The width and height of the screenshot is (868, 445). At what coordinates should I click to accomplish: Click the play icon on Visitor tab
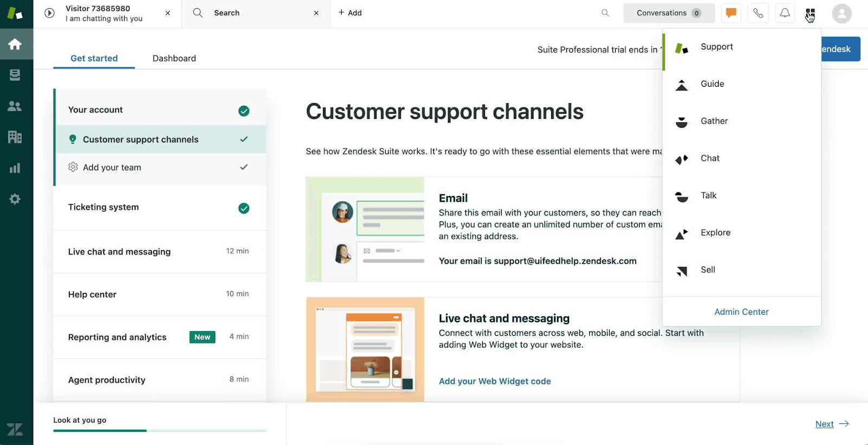[49, 13]
